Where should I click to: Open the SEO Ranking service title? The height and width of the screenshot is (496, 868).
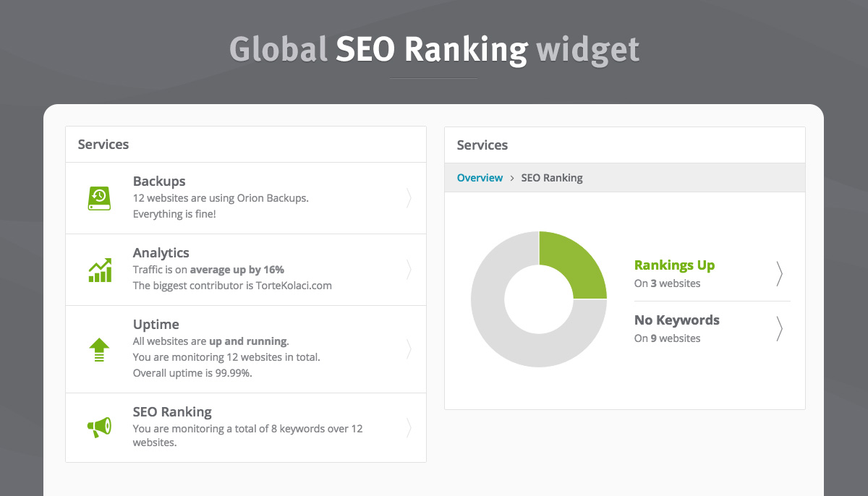click(172, 412)
